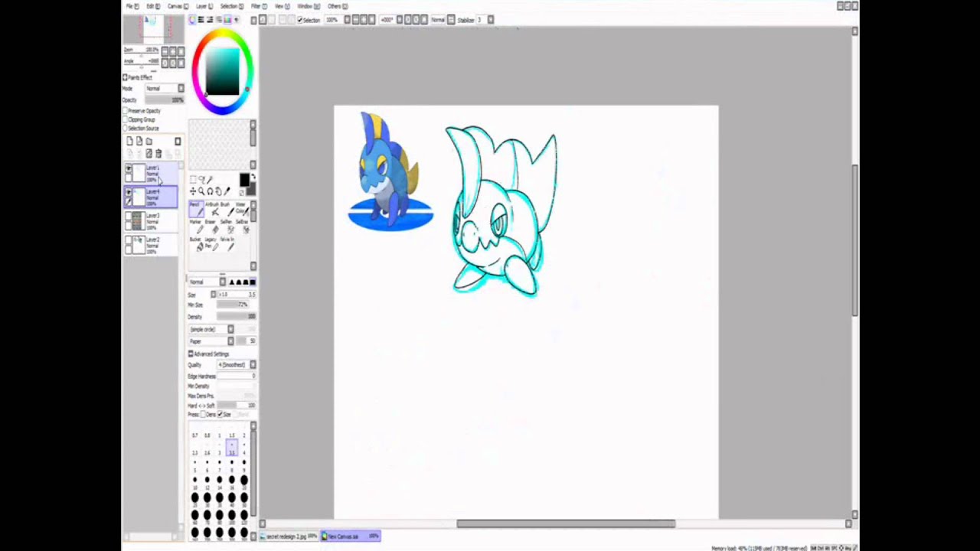Viewport: 980px width, 551px height.
Task: Open the Layer menu
Action: click(204, 5)
